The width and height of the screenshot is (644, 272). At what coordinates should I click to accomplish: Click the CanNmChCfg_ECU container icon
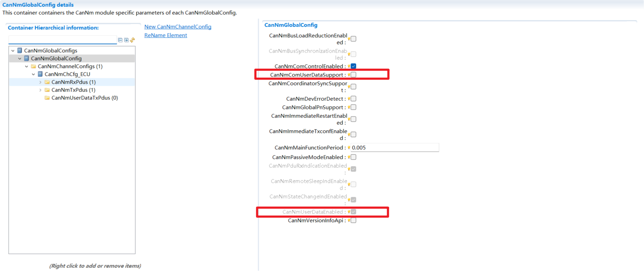pos(40,74)
